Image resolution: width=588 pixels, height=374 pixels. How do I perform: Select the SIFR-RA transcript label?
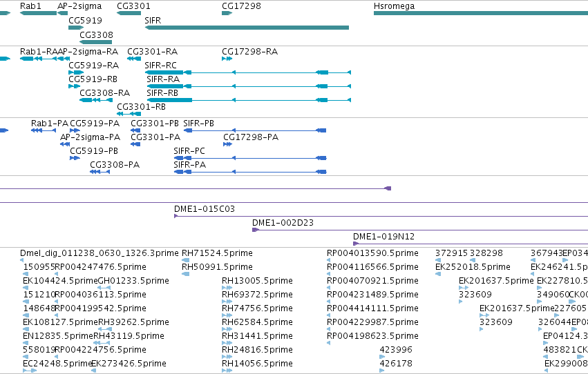click(163, 79)
